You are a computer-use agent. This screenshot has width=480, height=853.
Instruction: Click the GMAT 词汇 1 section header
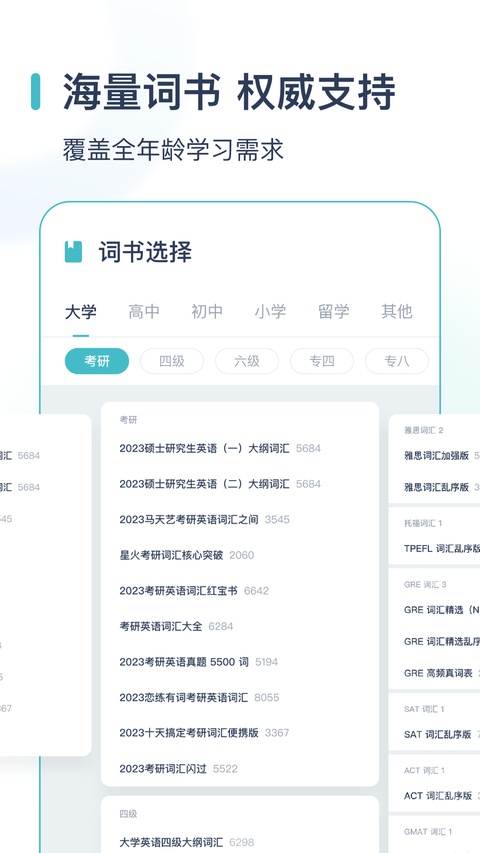click(428, 832)
